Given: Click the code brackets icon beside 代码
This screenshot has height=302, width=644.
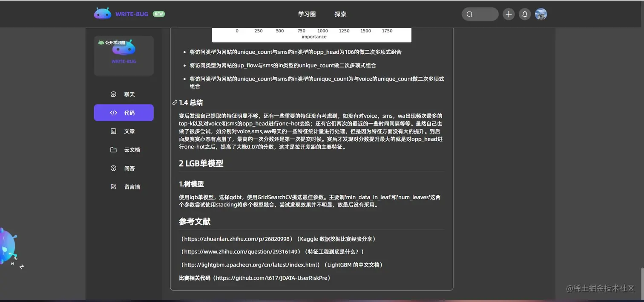Looking at the screenshot, I should [113, 113].
